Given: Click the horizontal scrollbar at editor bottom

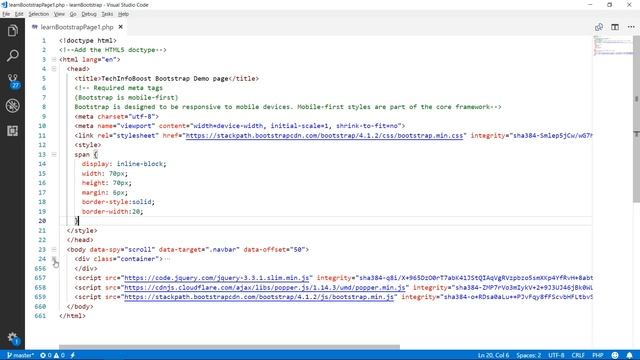Looking at the screenshot, I should pos(229,347).
